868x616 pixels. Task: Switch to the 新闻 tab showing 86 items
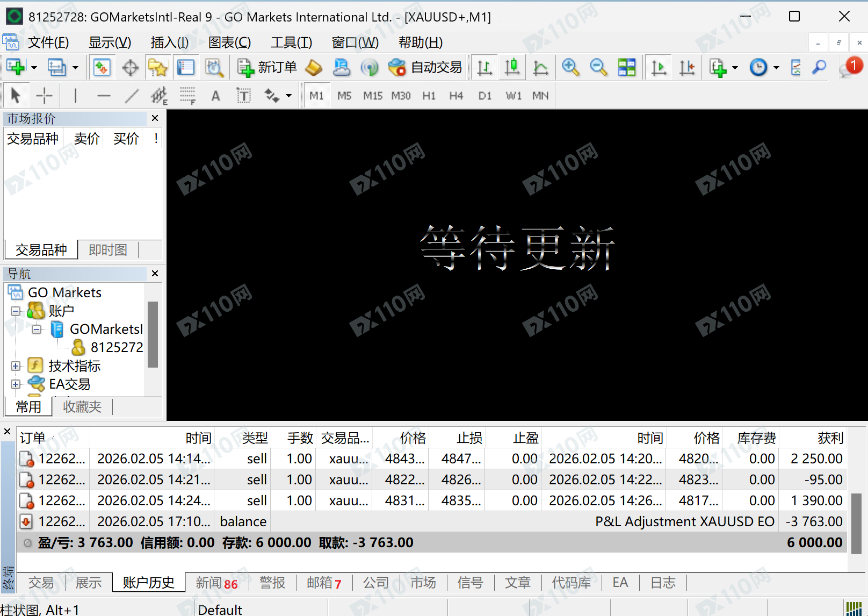(217, 583)
